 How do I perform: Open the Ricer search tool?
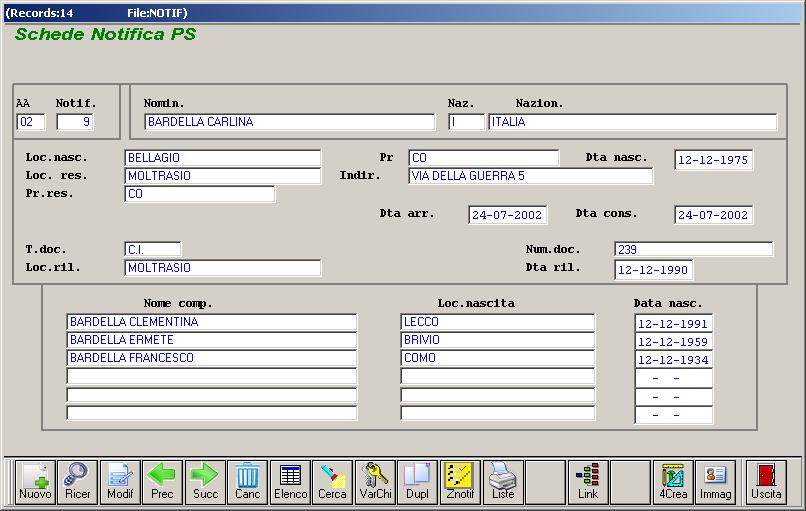[x=78, y=482]
